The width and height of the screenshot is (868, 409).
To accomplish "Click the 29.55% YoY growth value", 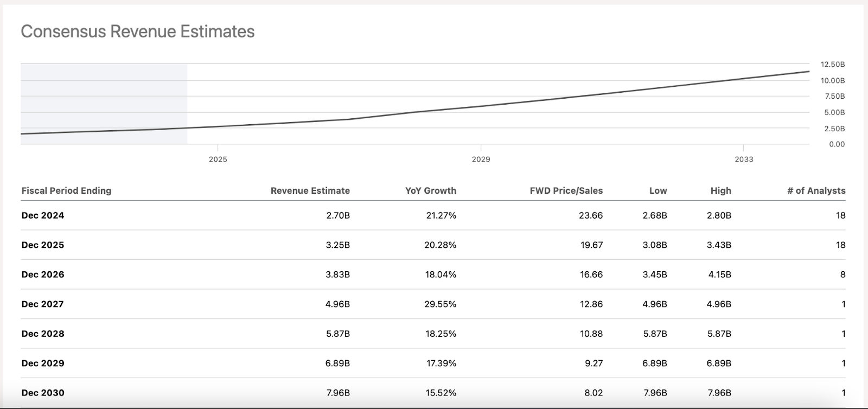I will (x=440, y=304).
